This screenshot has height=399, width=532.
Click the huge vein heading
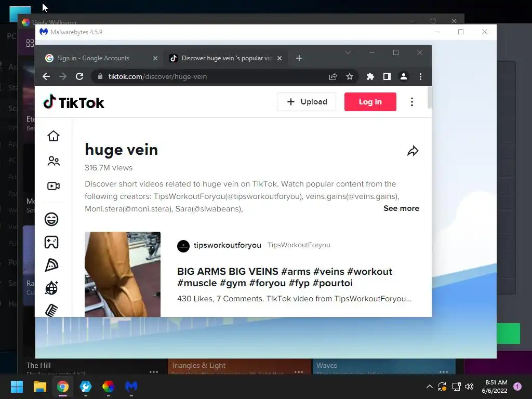[x=122, y=150]
